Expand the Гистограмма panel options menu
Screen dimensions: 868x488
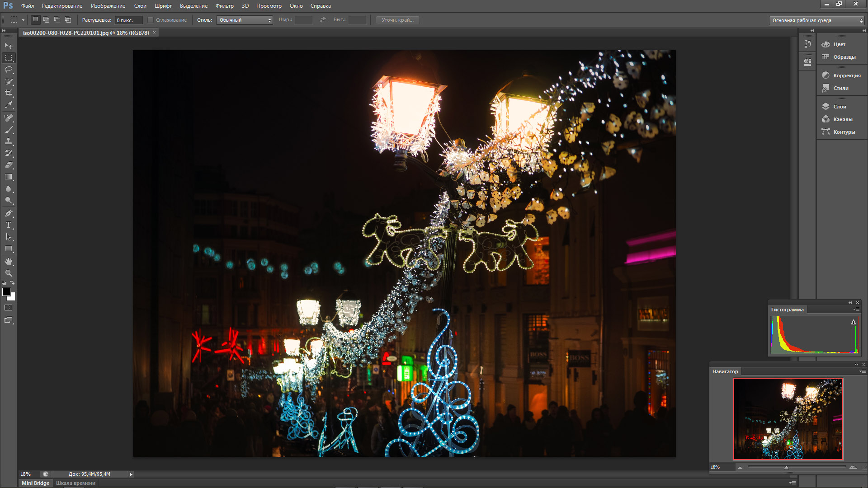856,310
